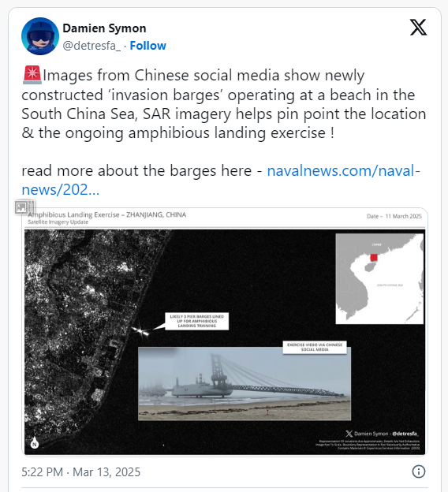Open the 5:22 PM Mar 13, 2025 timestamp
Screen dimensions: 448x492
point(80,472)
